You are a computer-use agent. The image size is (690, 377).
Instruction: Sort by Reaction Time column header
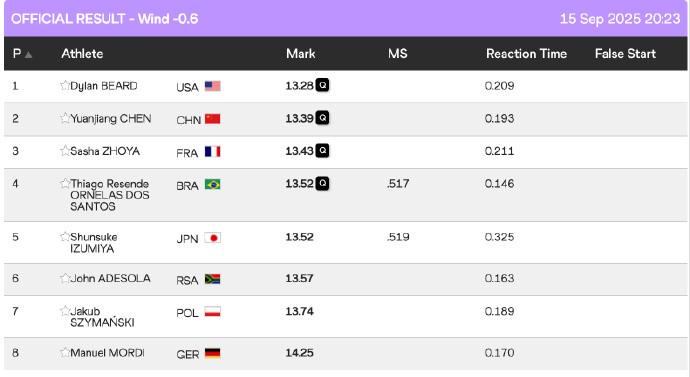526,54
